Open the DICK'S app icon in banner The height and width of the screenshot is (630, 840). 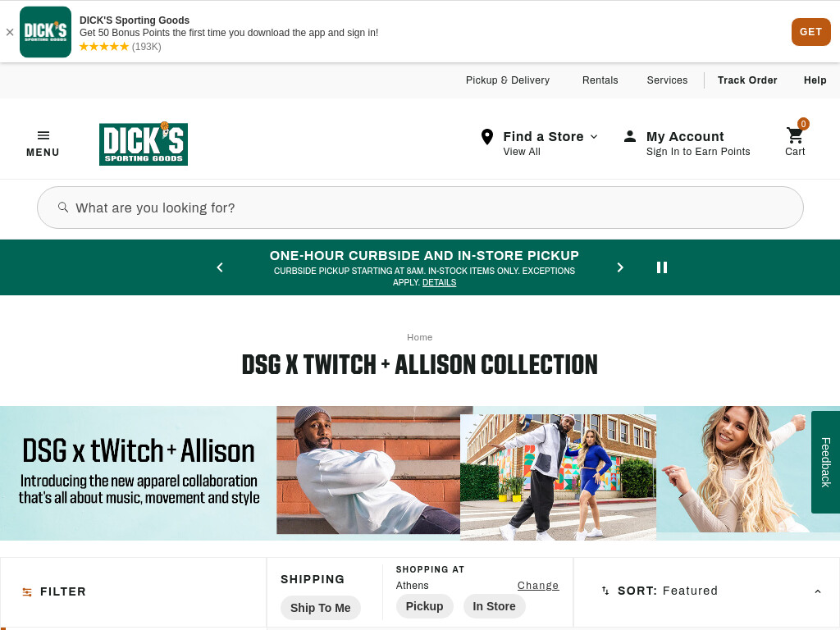(46, 32)
